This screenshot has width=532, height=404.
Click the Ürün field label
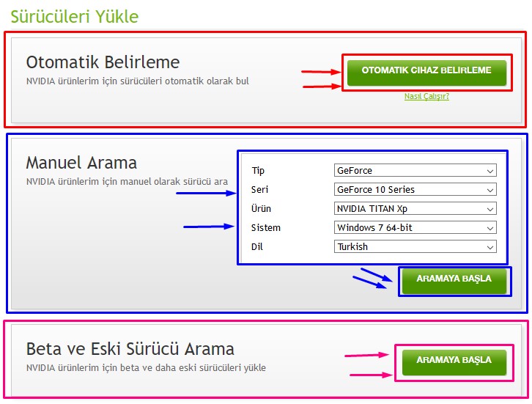[x=261, y=208]
